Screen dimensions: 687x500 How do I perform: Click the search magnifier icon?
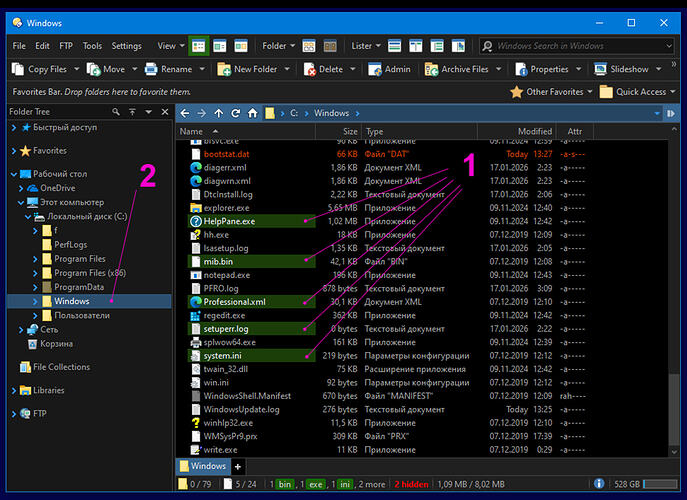pyautogui.click(x=487, y=46)
